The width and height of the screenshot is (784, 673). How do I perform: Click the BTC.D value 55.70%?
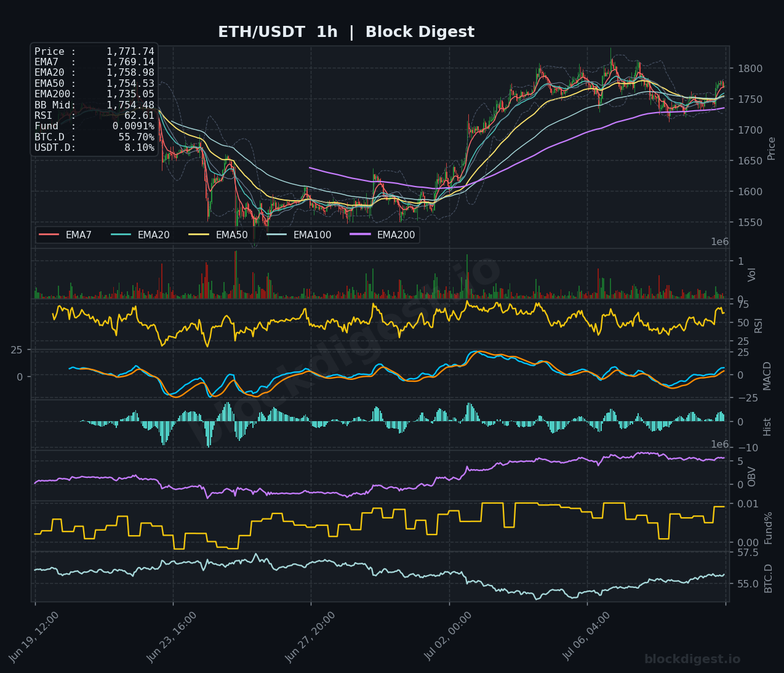pos(137,137)
